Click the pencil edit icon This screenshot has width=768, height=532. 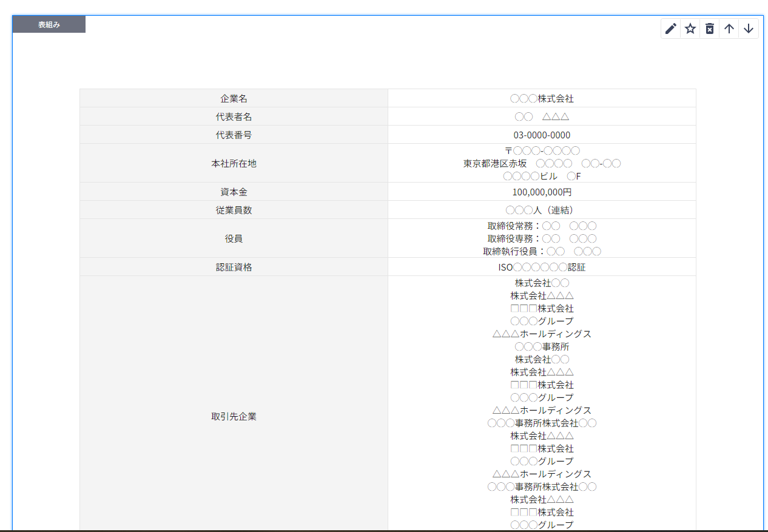[670, 29]
